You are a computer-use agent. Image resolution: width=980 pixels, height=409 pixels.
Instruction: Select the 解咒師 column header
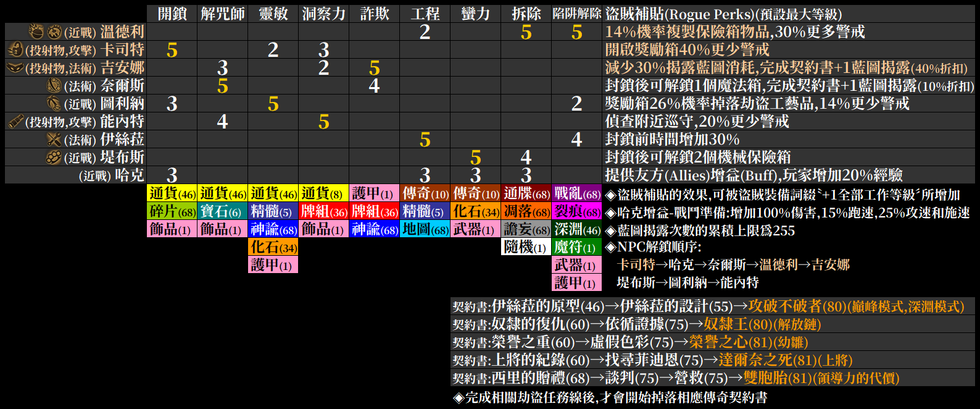click(x=223, y=14)
